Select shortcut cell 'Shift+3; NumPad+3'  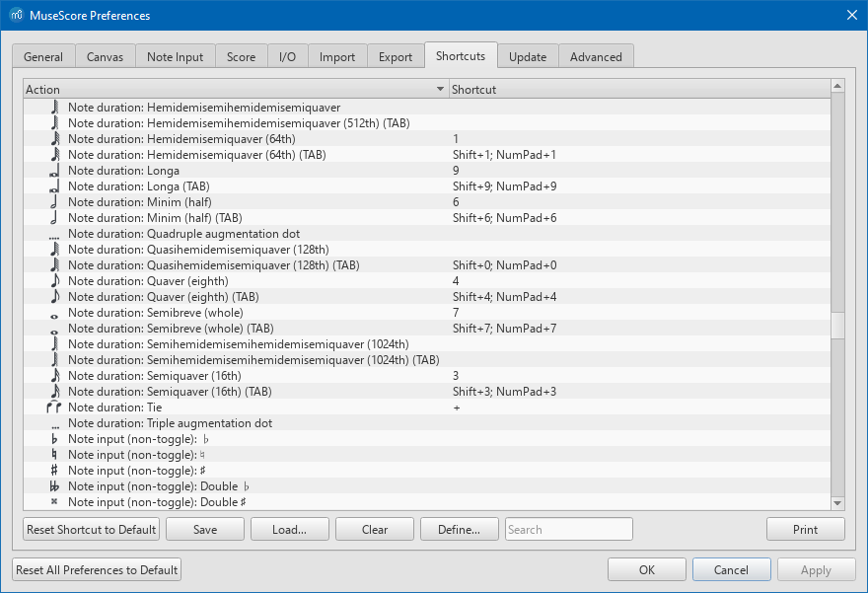(504, 392)
